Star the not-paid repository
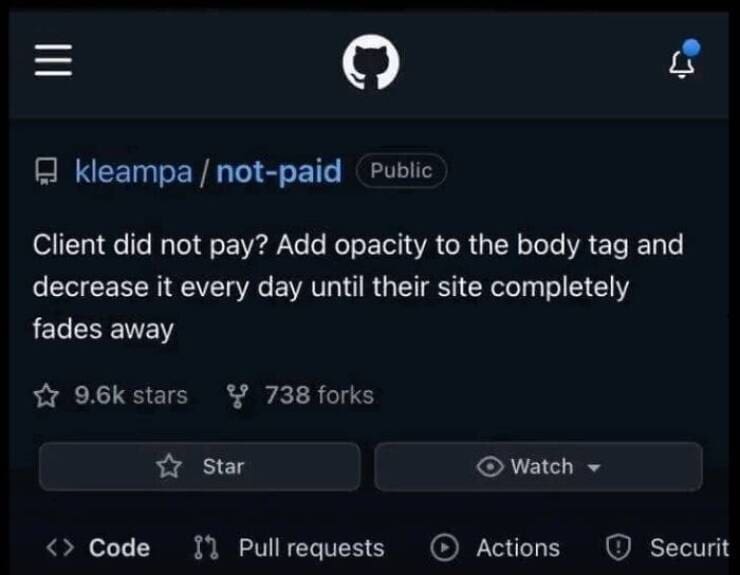Viewport: 740px width, 575px height. (x=200, y=466)
